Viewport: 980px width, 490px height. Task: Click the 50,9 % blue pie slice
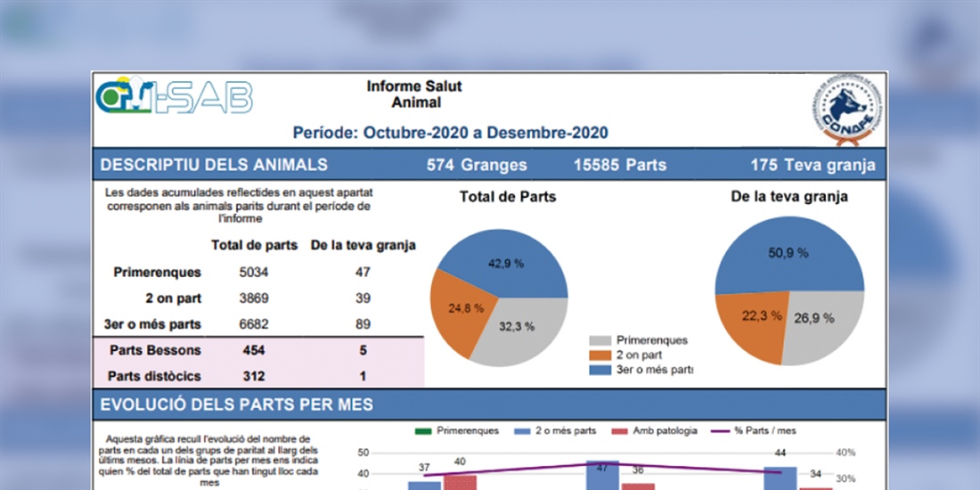789,252
